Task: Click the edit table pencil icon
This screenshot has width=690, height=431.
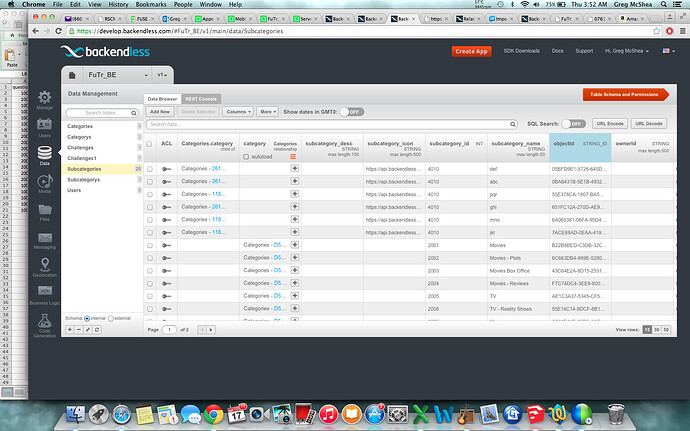Action: click(x=88, y=329)
